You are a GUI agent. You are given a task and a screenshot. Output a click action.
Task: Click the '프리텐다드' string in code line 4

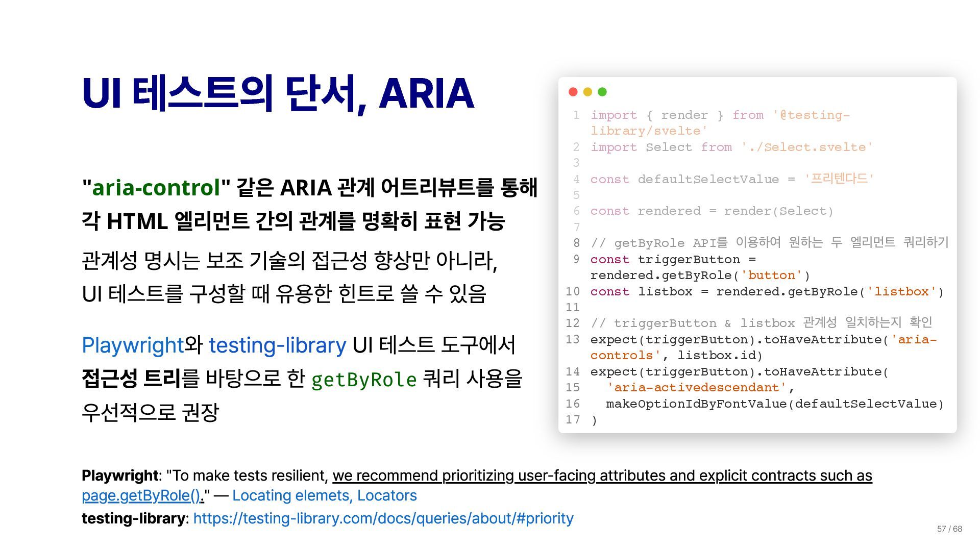tap(839, 179)
